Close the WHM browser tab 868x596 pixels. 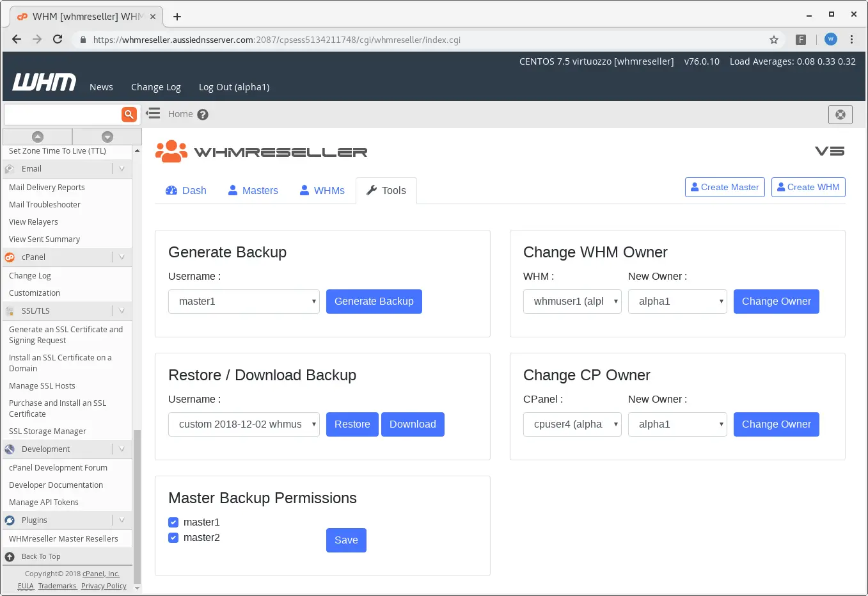(153, 17)
